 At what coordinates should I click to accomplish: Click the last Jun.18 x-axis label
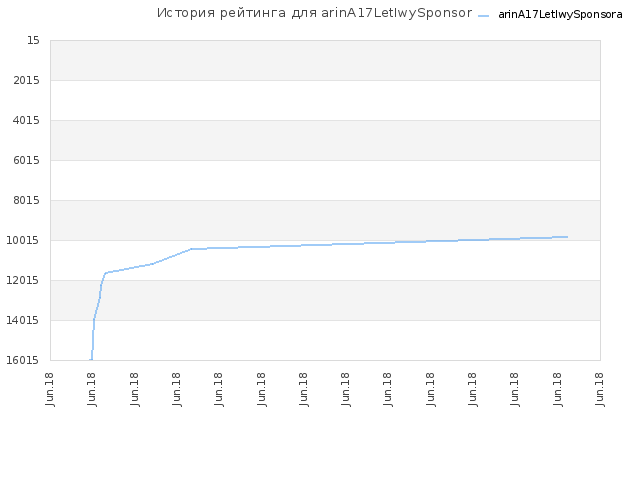599,389
